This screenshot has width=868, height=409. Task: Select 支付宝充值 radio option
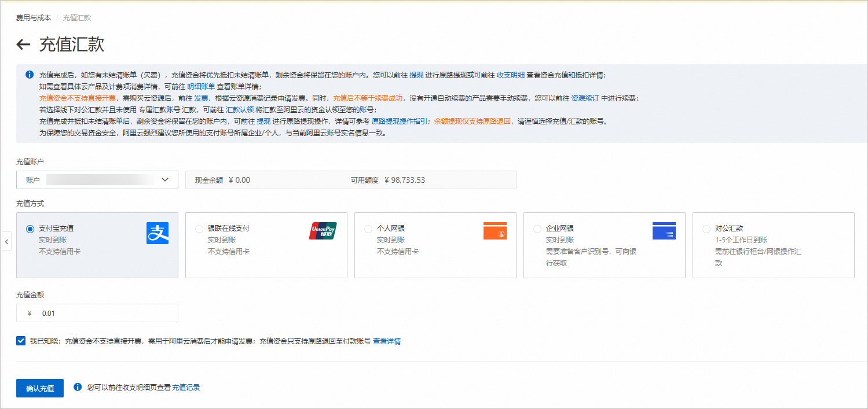click(30, 229)
